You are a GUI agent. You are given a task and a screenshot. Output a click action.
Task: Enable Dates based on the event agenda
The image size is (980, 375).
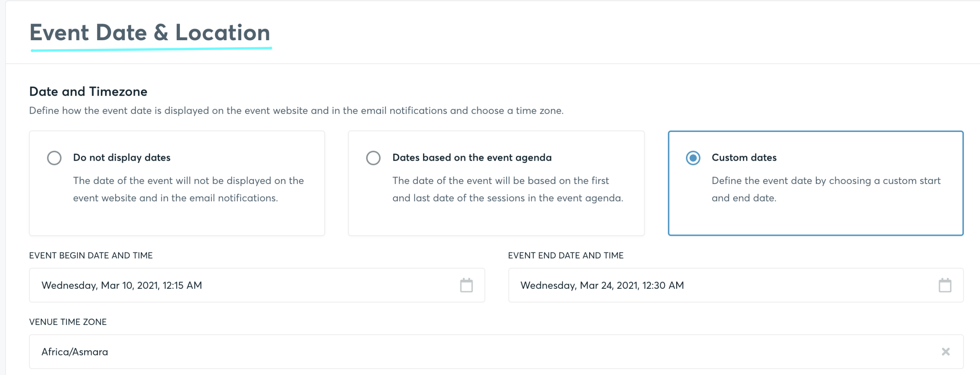[373, 158]
